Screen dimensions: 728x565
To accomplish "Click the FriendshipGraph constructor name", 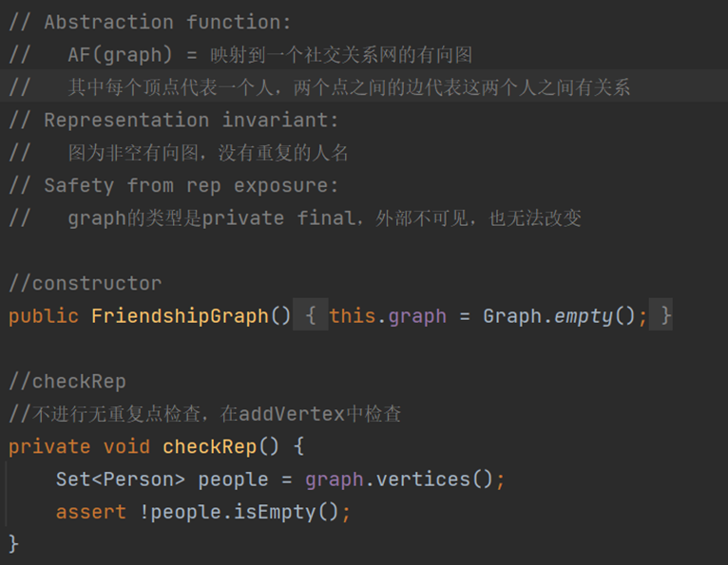I will click(180, 315).
